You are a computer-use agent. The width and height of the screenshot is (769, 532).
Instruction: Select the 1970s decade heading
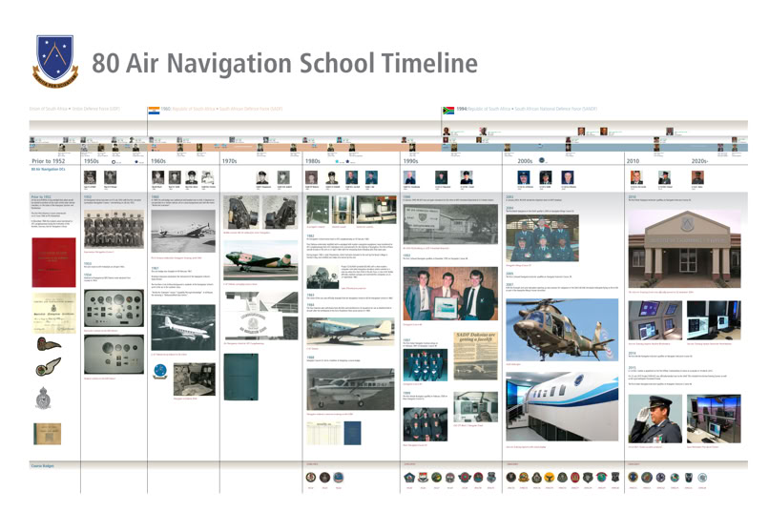(x=230, y=162)
